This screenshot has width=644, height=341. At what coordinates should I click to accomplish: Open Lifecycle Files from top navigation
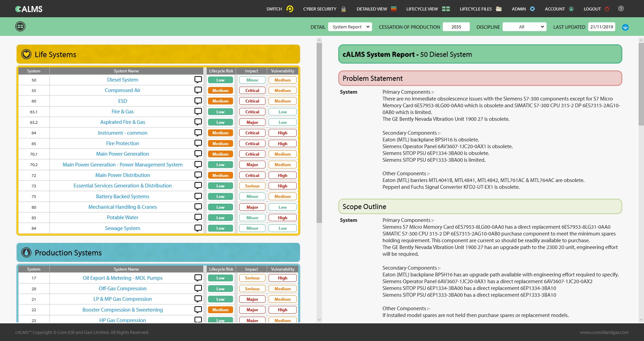coord(480,9)
